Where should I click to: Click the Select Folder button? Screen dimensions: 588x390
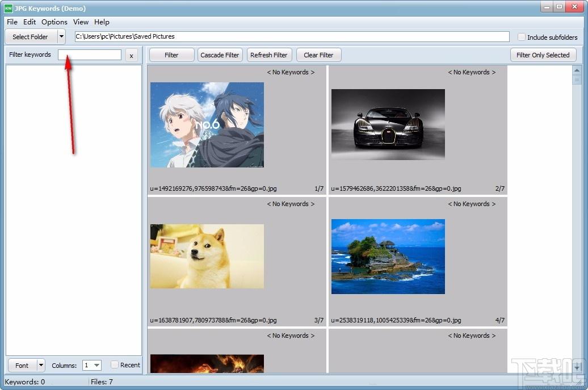click(31, 37)
